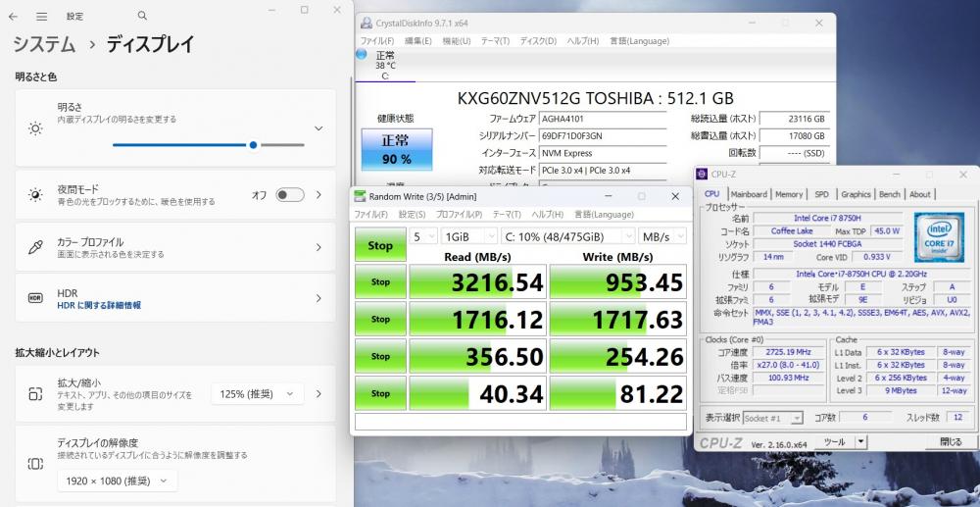Click the 正常 90 % health status button
980x507 pixels.
(396, 150)
